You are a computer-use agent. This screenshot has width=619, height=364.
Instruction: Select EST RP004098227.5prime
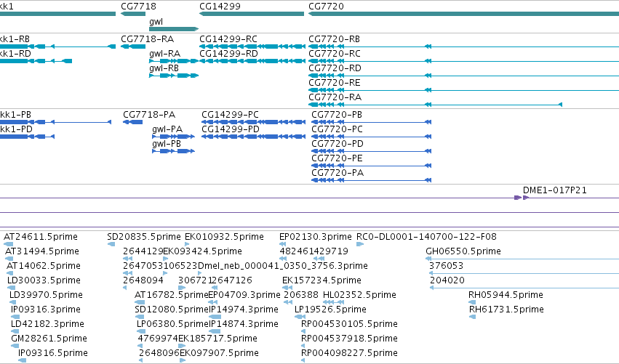[349, 354]
